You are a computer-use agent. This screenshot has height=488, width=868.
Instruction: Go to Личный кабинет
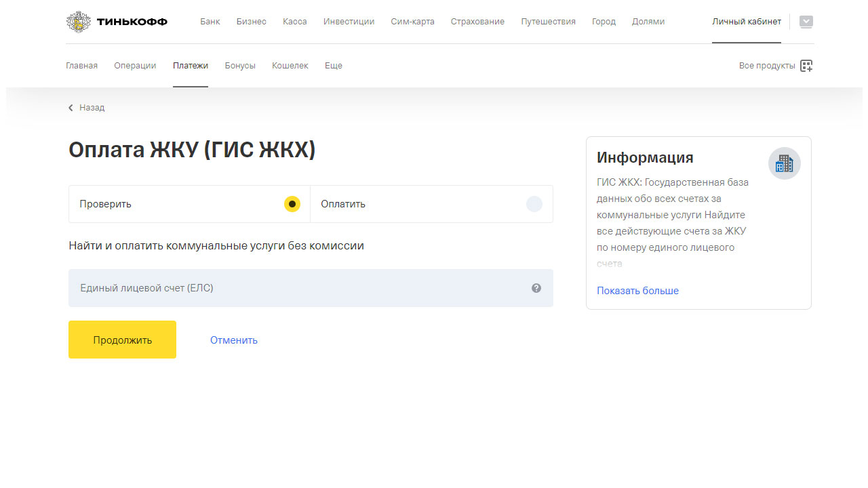coord(746,22)
